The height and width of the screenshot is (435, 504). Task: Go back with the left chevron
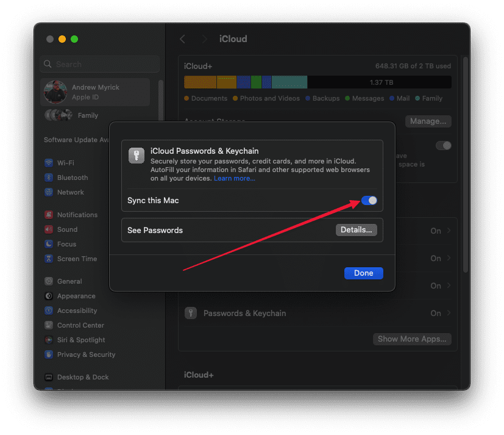(x=183, y=39)
